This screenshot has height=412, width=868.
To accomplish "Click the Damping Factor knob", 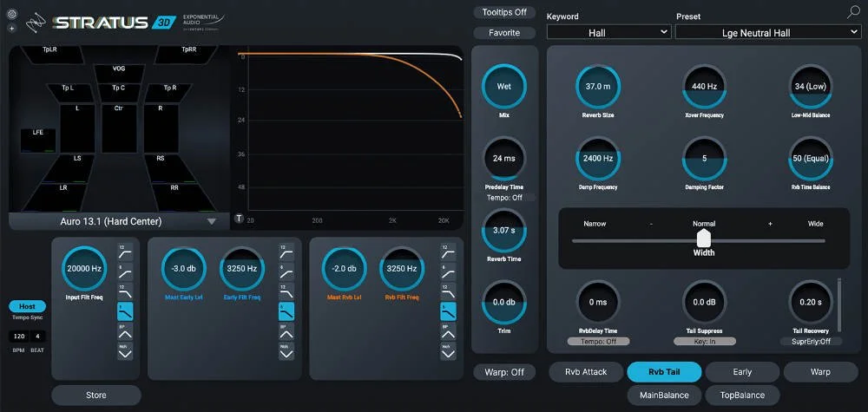I will [x=705, y=158].
